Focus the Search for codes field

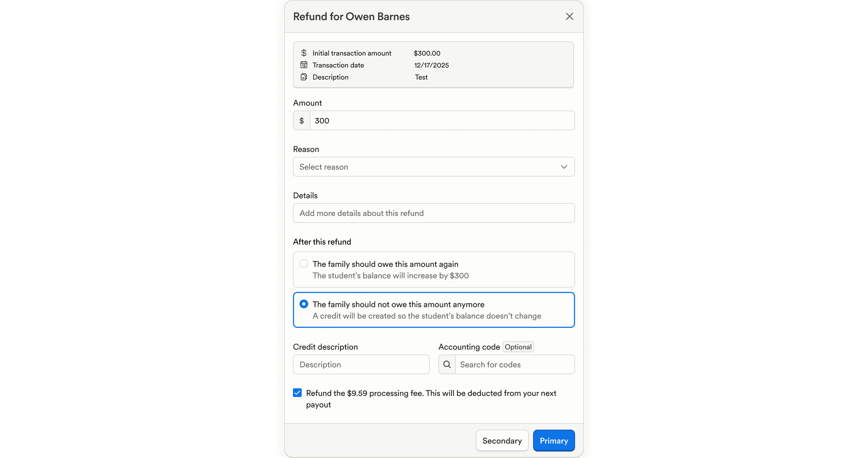click(514, 364)
